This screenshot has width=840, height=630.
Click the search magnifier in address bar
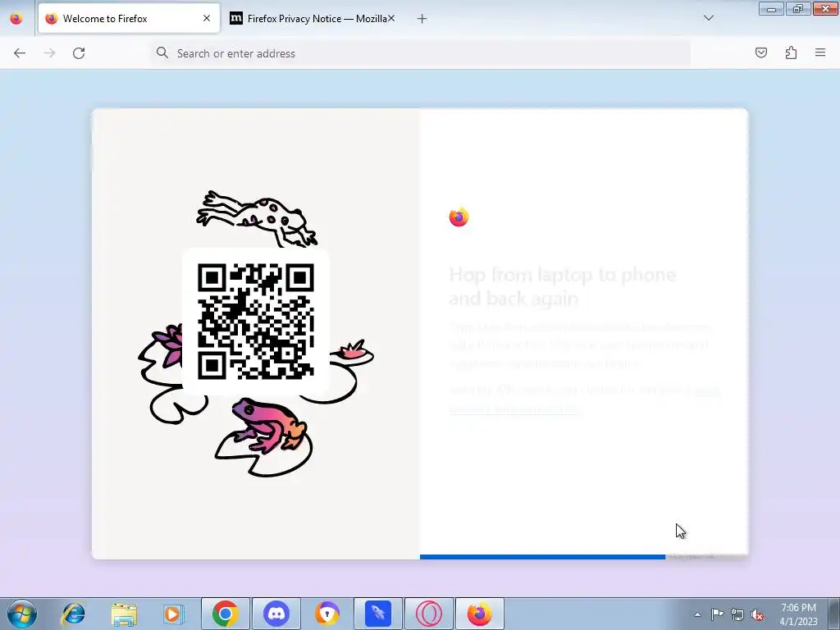coord(162,52)
